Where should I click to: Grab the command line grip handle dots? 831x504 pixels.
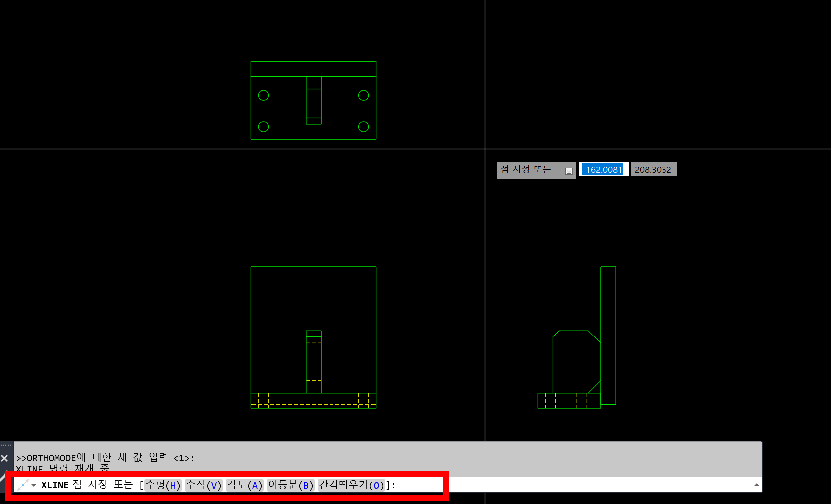click(x=6, y=445)
